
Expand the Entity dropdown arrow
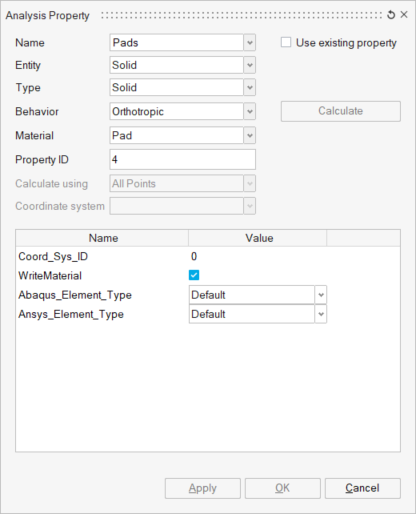click(x=249, y=65)
